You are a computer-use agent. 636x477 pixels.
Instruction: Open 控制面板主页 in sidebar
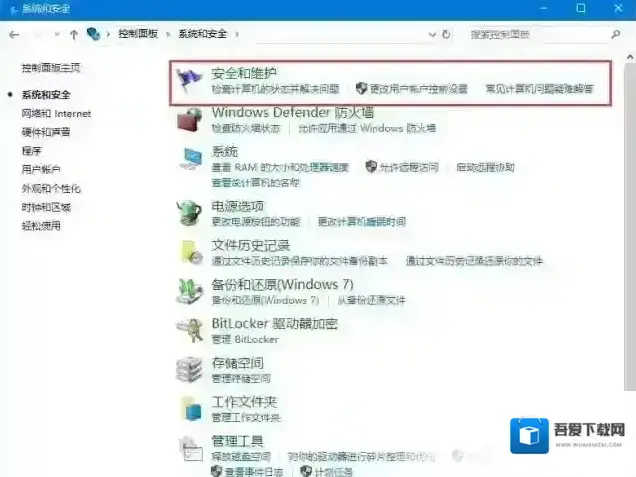tap(51, 68)
